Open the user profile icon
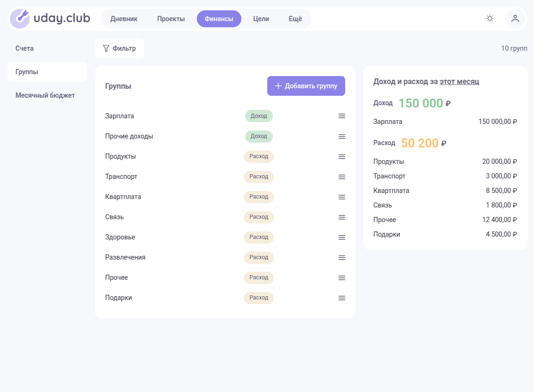 [515, 19]
